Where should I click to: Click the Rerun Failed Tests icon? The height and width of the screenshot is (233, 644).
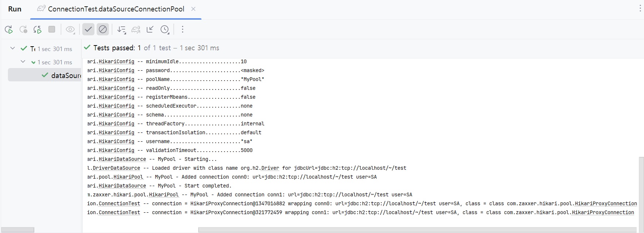pyautogui.click(x=23, y=30)
